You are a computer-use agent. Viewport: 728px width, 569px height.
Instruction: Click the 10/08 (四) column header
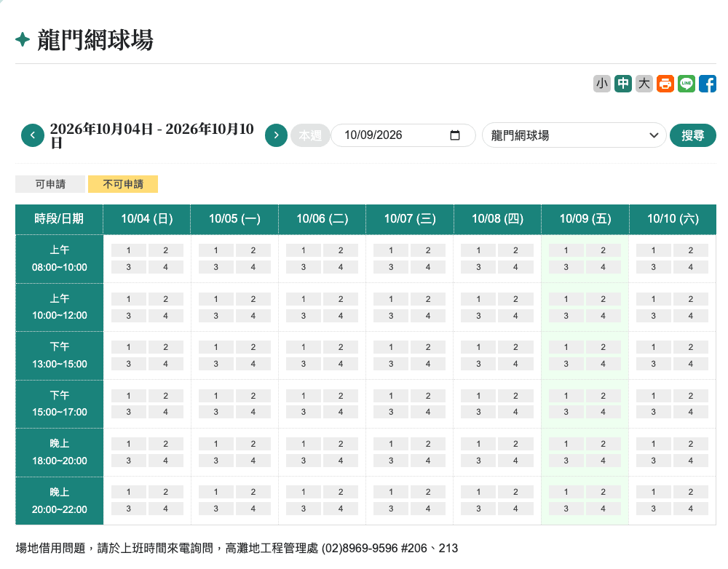[498, 219]
